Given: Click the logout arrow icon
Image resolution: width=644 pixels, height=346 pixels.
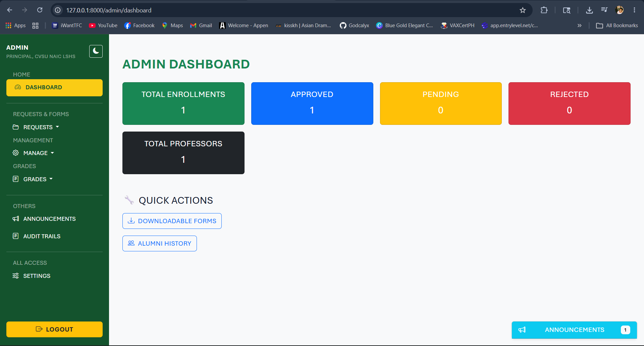Looking at the screenshot, I should 39,329.
